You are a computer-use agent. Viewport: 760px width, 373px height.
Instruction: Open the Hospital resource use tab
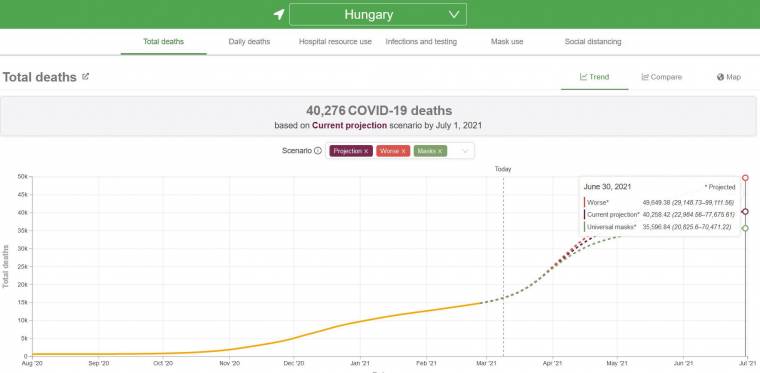point(335,42)
